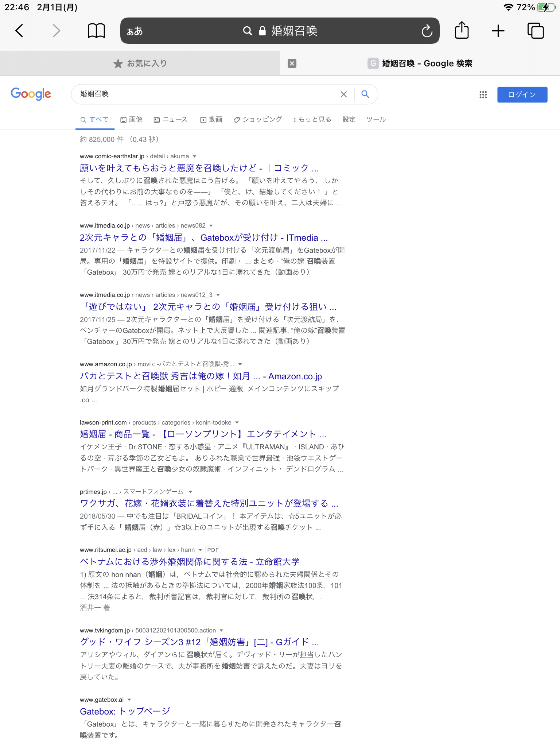Open result ワクサガ、花嫁・花婿衣装に着替えた

[209, 504]
